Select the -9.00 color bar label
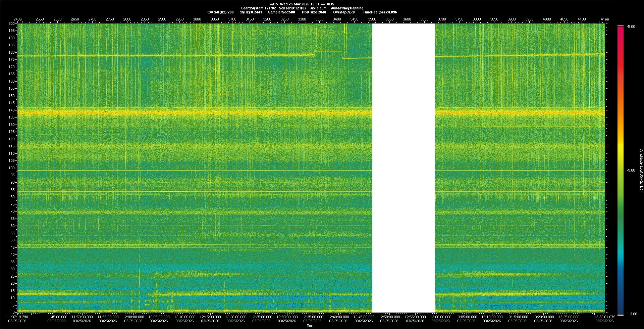 point(631,170)
